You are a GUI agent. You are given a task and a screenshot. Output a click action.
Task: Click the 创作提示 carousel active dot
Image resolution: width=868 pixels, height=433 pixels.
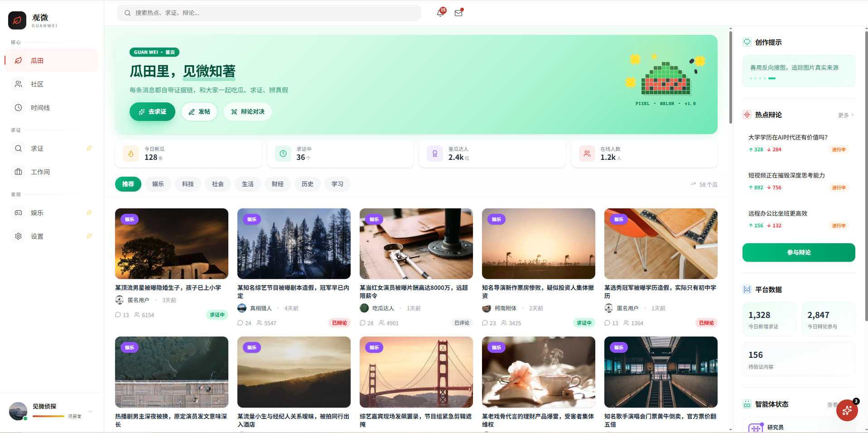[x=772, y=78]
